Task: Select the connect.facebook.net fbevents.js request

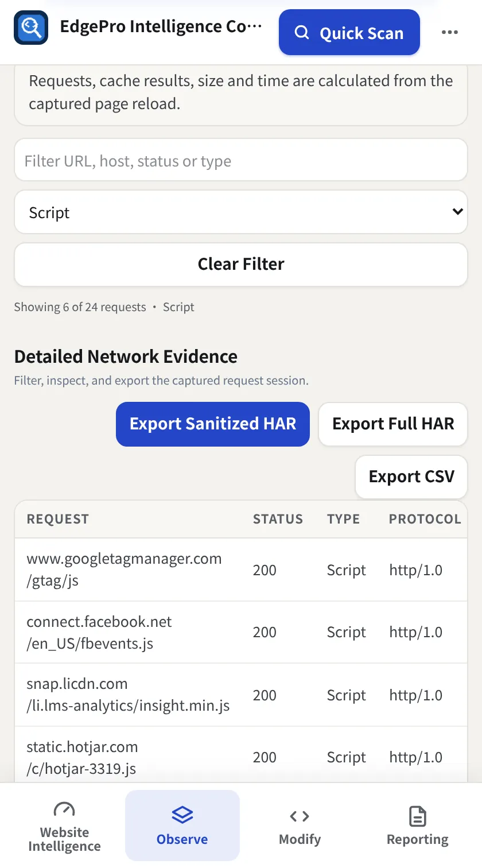Action: tap(241, 632)
